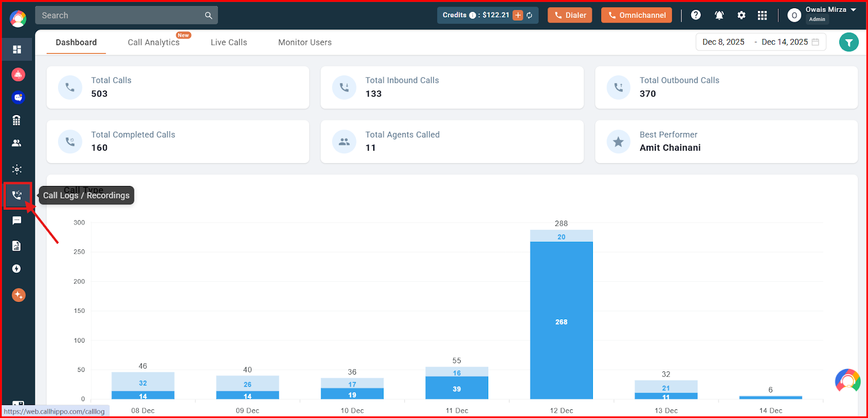Click the Credits balance $122.21 text
The width and height of the screenshot is (868, 418).
496,15
